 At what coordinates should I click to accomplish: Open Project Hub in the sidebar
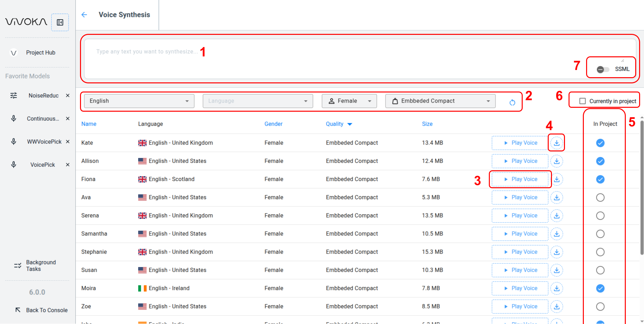click(x=40, y=53)
